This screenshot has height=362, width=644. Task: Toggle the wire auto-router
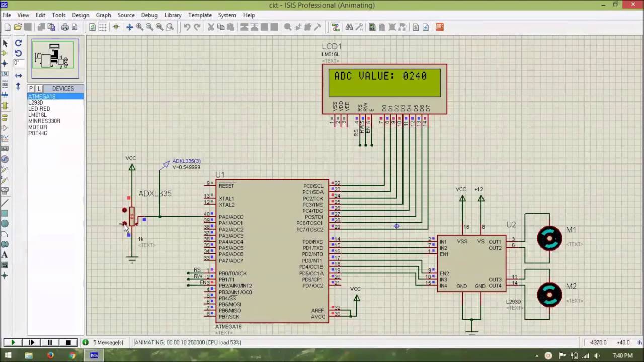(x=335, y=27)
